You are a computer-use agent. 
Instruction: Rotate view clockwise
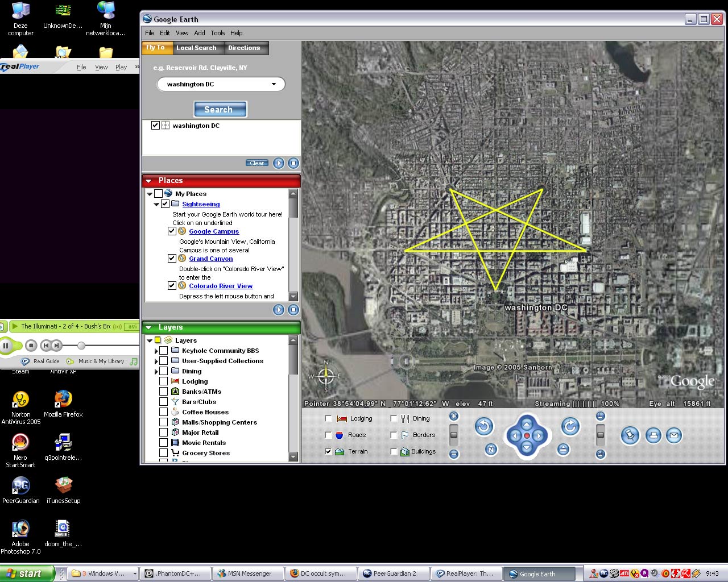click(570, 426)
